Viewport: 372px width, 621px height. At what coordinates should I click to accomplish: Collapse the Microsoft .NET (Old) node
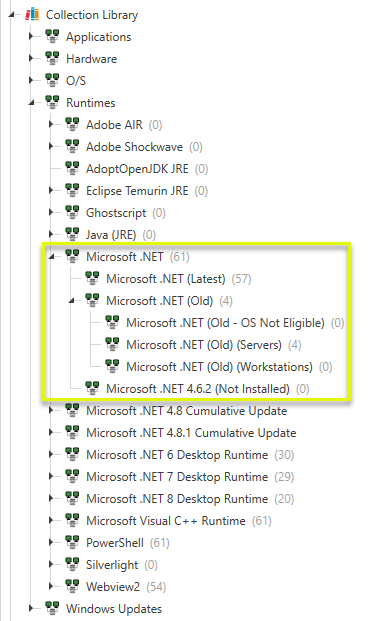point(72,301)
